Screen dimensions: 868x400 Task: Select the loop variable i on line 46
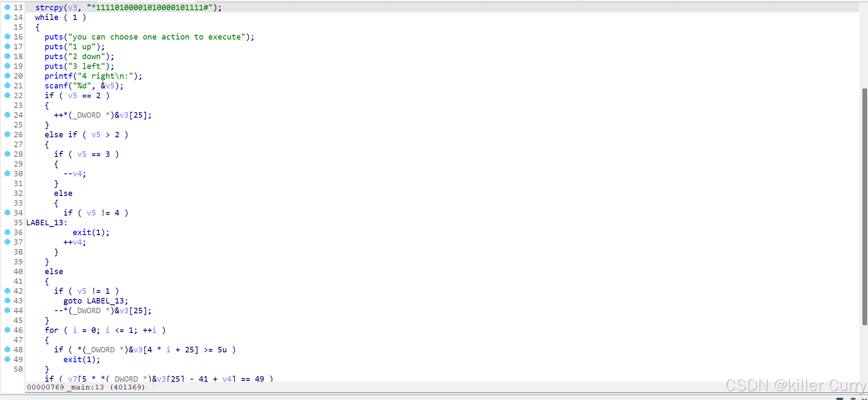click(75, 330)
